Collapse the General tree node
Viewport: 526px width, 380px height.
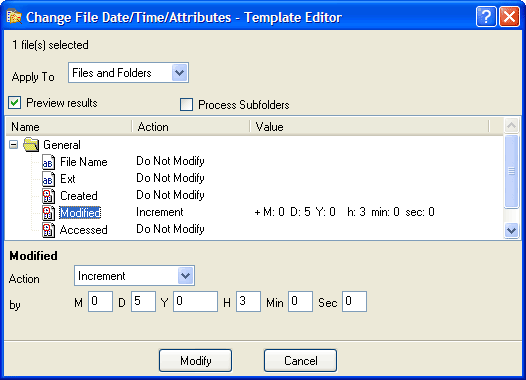(x=13, y=145)
